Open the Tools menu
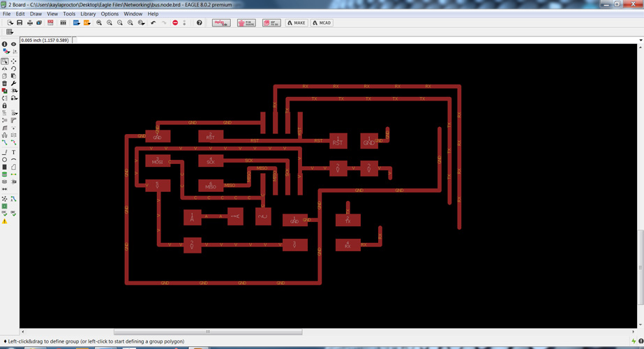The height and width of the screenshot is (349, 644). [x=69, y=13]
